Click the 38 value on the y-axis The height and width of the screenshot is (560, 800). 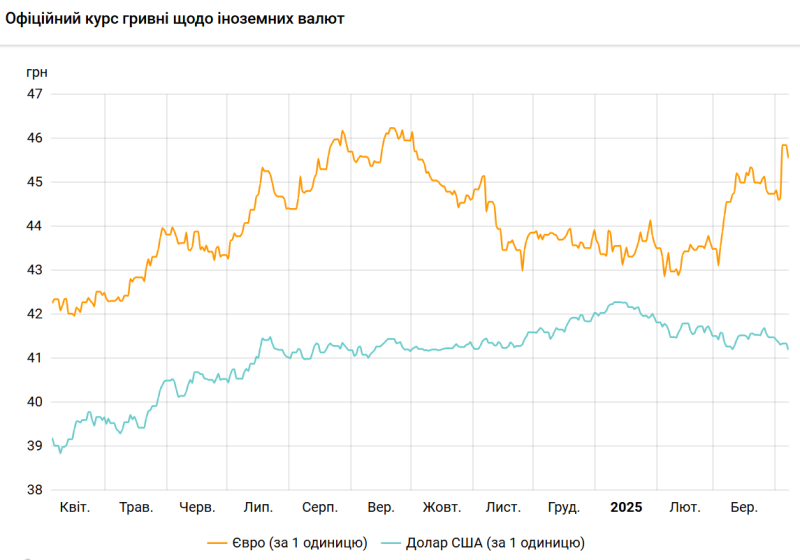[34, 490]
